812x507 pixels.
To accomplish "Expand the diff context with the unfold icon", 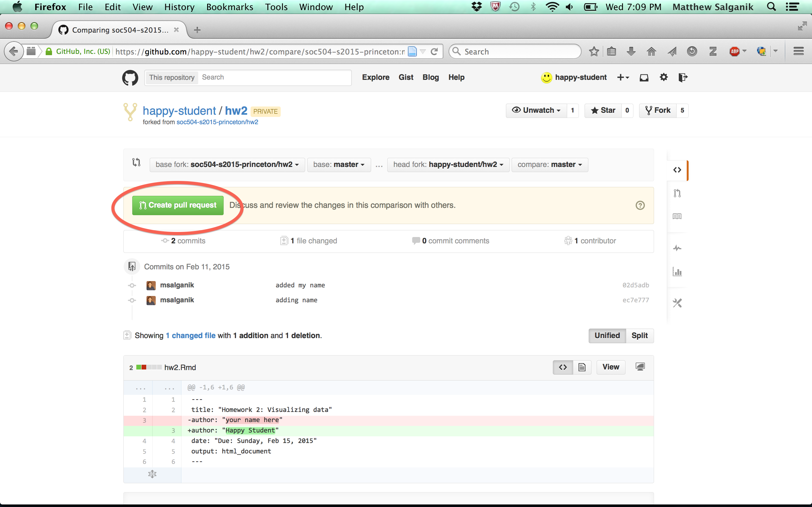I will point(152,474).
